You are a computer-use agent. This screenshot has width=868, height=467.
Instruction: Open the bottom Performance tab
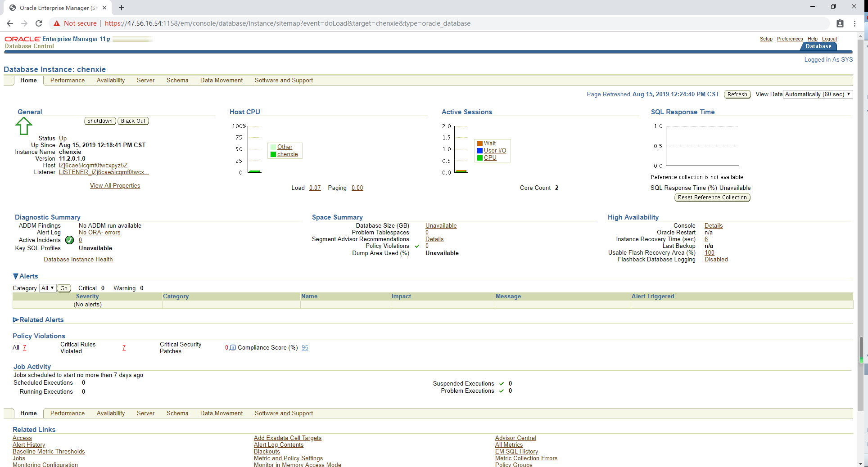[x=68, y=413]
